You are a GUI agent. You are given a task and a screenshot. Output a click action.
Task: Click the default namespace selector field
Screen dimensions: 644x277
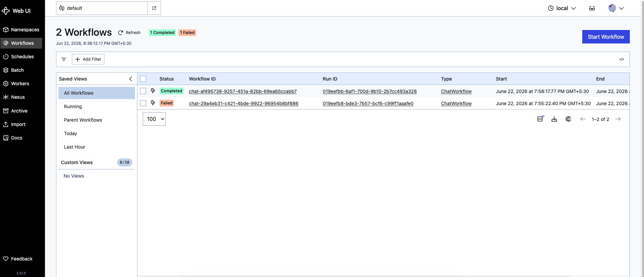pyautogui.click(x=102, y=8)
